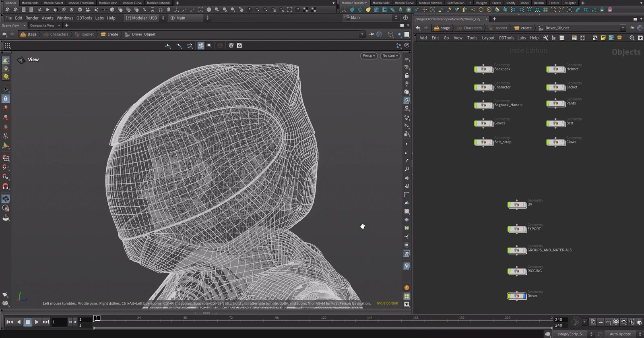This screenshot has width=644, height=338.
Task: Open the network display options eye icon
Action: pos(640,38)
